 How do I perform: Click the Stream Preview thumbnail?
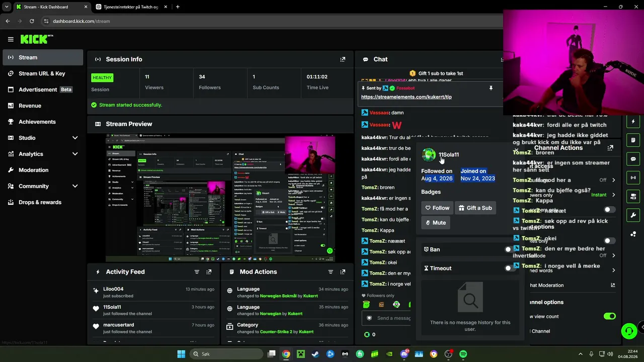pos(220,198)
